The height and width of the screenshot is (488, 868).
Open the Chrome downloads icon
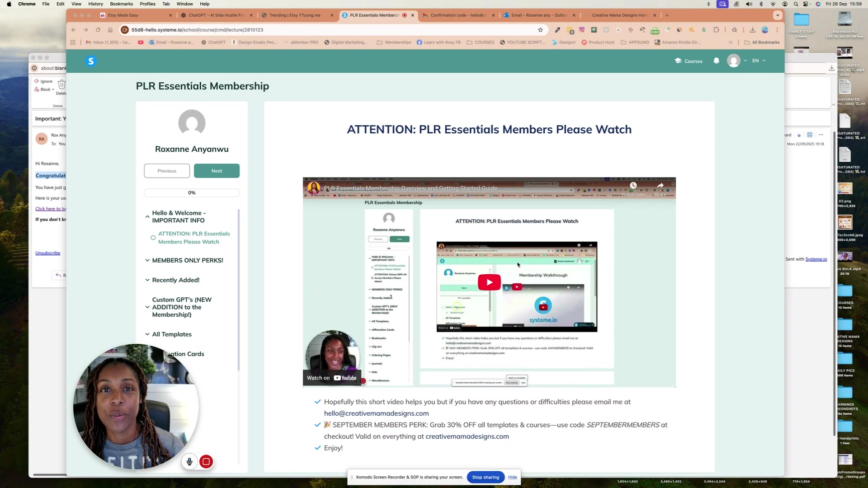pyautogui.click(x=752, y=30)
